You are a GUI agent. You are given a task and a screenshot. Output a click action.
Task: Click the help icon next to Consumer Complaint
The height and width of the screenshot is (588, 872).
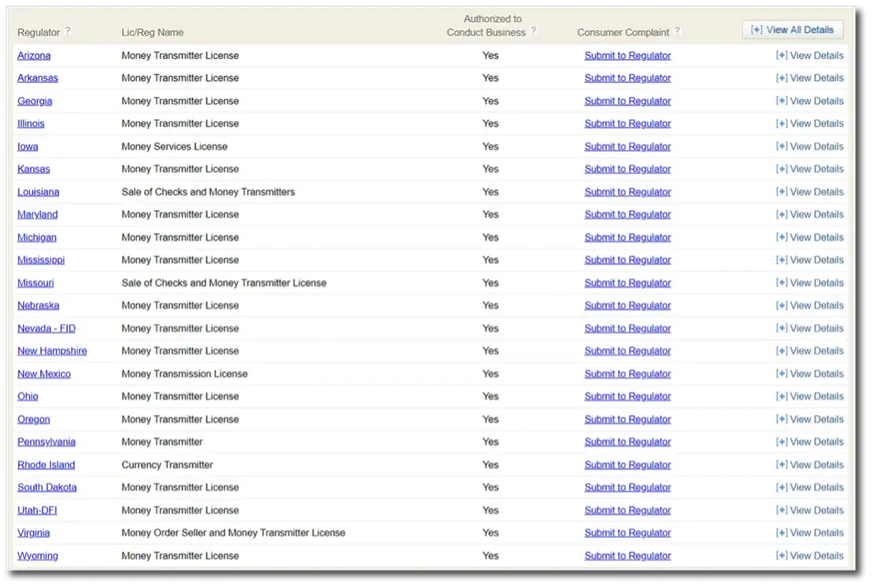click(677, 31)
